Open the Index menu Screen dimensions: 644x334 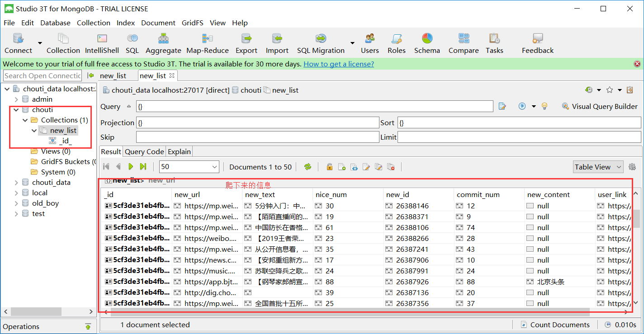pyautogui.click(x=126, y=23)
